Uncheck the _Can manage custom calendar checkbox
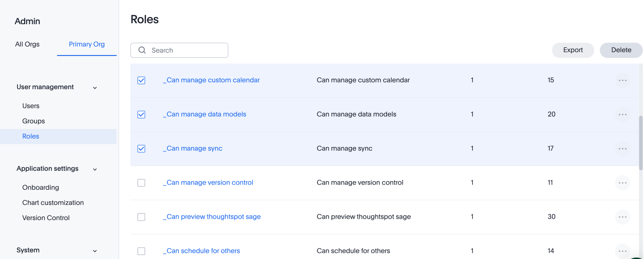Image resolution: width=644 pixels, height=259 pixels. (x=141, y=81)
